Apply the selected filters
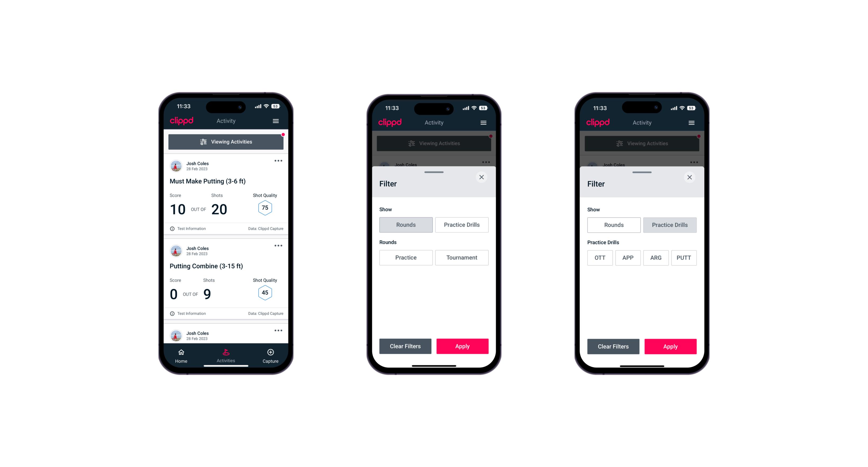868x467 pixels. pyautogui.click(x=670, y=346)
